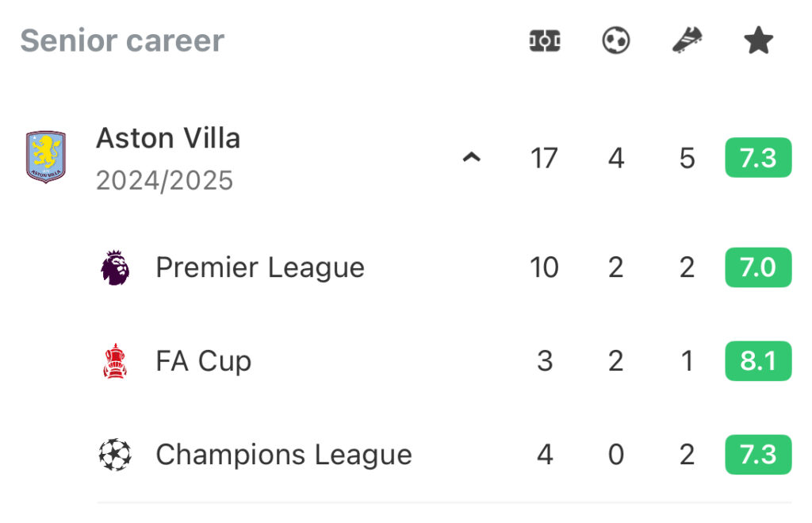Click the goals football icon
The image size is (812, 523).
(x=615, y=40)
